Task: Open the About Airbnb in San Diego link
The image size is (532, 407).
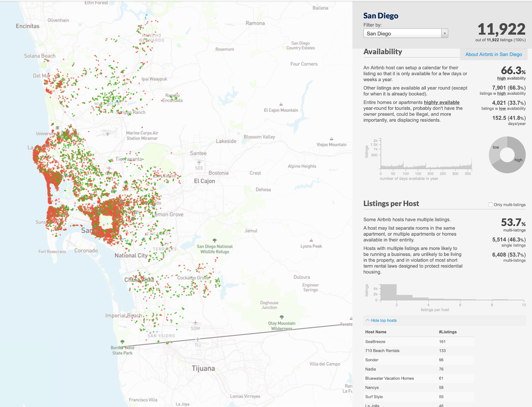Action: [494, 54]
